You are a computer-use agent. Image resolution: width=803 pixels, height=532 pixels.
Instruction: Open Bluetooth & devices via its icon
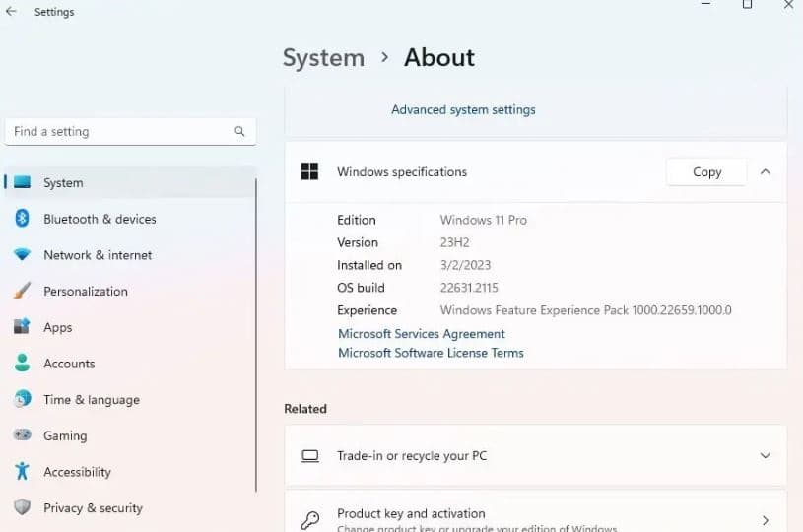[23, 219]
